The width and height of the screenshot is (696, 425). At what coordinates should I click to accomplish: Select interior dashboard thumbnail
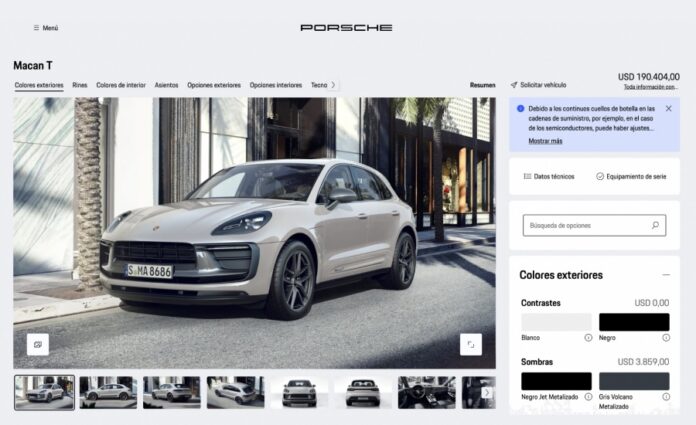click(x=427, y=393)
